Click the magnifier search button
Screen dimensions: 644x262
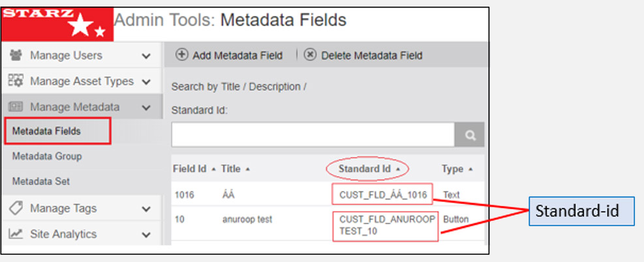tap(470, 135)
